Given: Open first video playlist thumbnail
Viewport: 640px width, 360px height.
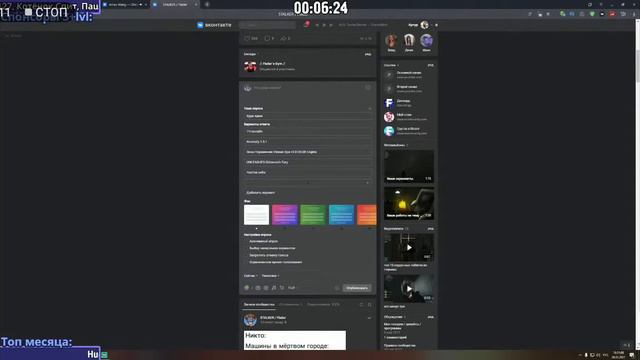Looking at the screenshot, I should point(409,167).
